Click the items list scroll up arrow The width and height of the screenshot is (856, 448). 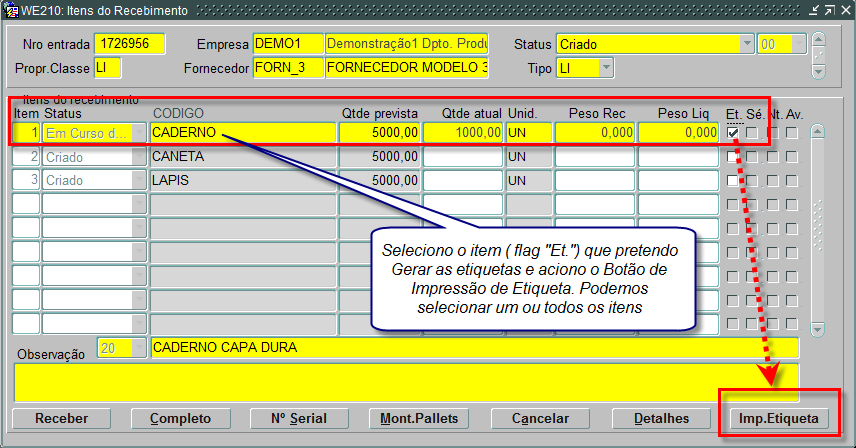click(x=817, y=131)
